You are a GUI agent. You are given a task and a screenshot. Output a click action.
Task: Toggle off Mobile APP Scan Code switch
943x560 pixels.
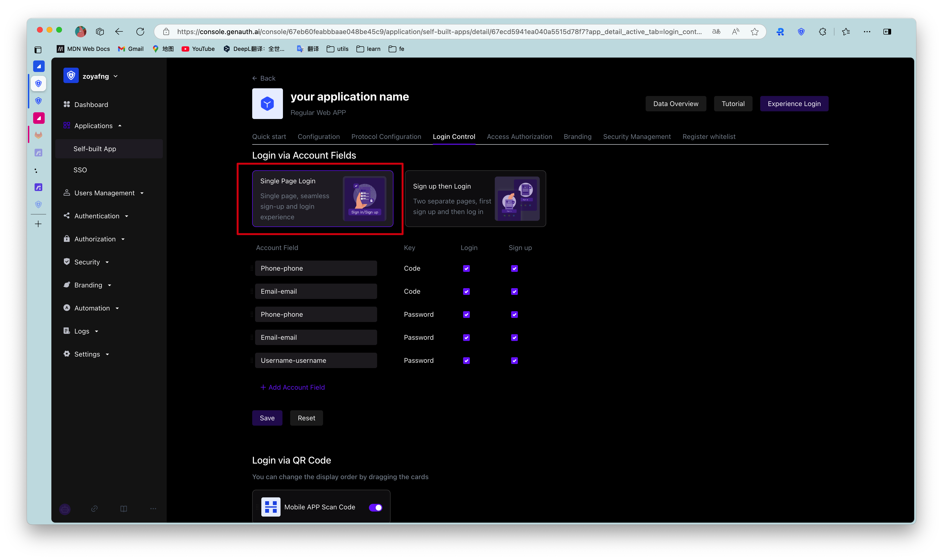375,507
